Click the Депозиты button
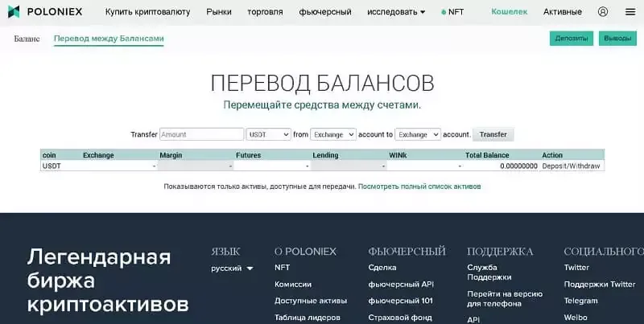644x324 pixels. pyautogui.click(x=572, y=38)
